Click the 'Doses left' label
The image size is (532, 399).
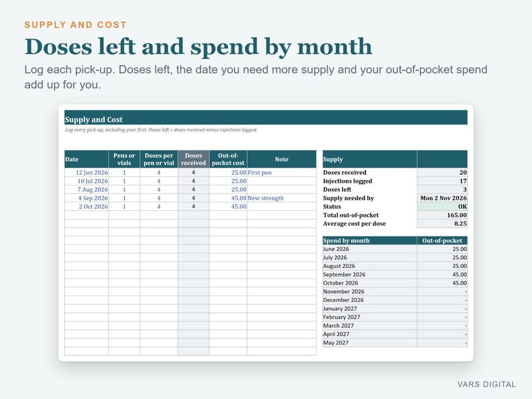(x=337, y=189)
